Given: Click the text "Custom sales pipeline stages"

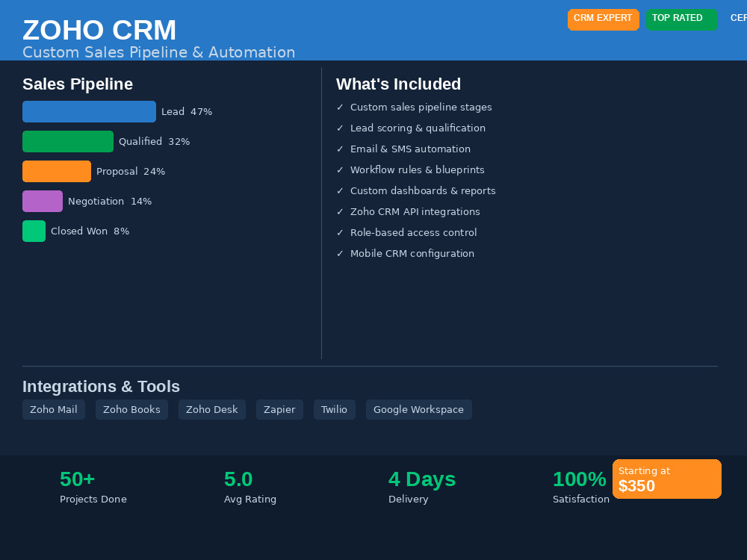Looking at the screenshot, I should (x=421, y=107).
